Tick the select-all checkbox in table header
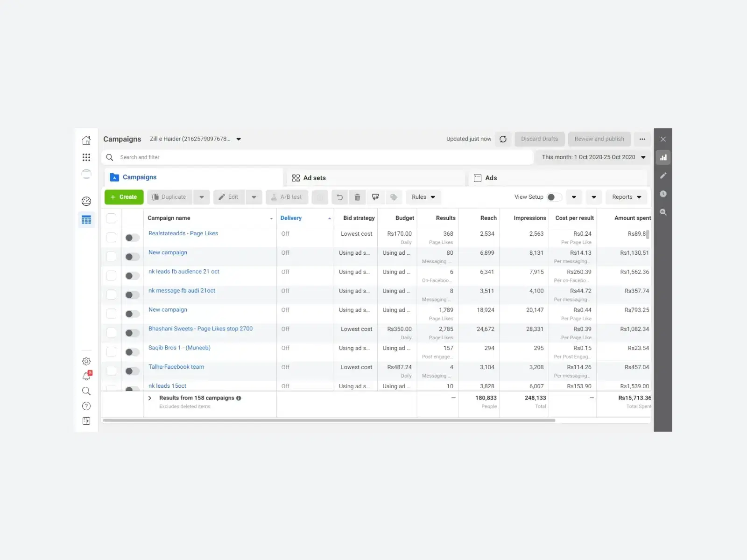The height and width of the screenshot is (560, 747). tap(111, 218)
